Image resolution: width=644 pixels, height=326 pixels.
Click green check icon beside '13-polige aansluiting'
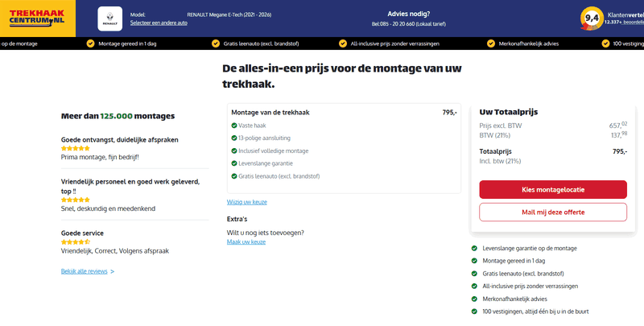[x=234, y=138]
